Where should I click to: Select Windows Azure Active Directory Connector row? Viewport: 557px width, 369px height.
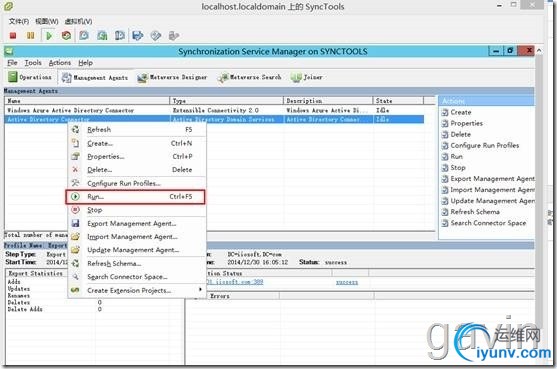click(x=214, y=110)
